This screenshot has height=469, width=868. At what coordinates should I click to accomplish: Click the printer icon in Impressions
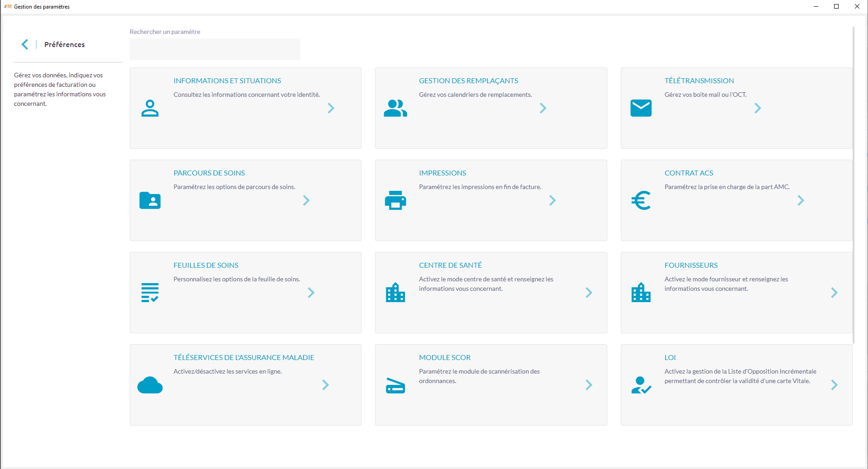coord(395,200)
